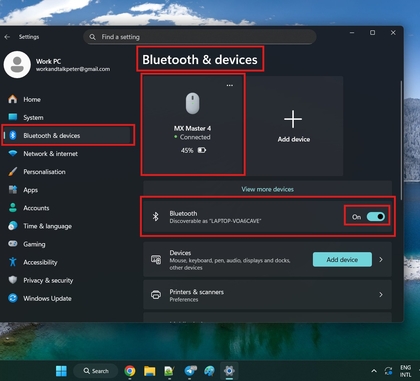The height and width of the screenshot is (381, 420).
Task: Turn off the Bluetooth toggle
Action: 376,217
